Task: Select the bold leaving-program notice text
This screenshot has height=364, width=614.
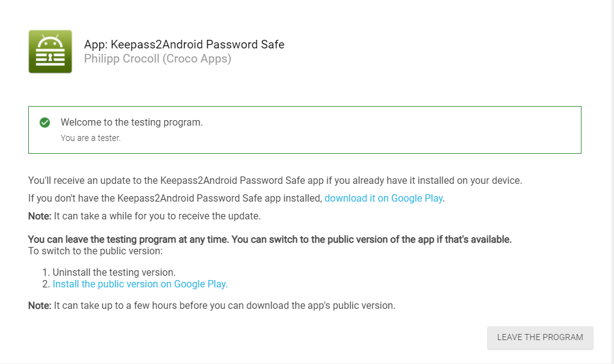Action: [x=269, y=239]
